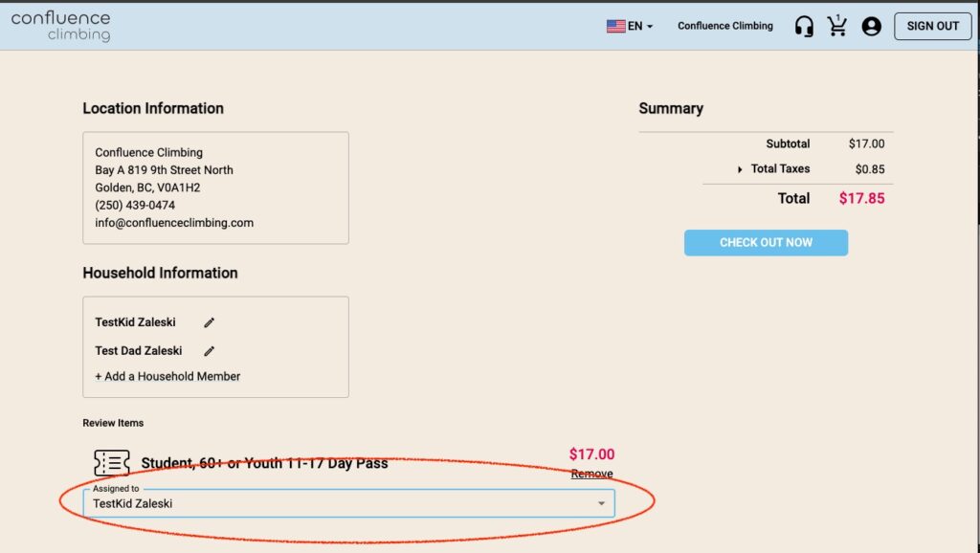The height and width of the screenshot is (553, 980).
Task: Remove the day pass from cart
Action: coord(591,474)
